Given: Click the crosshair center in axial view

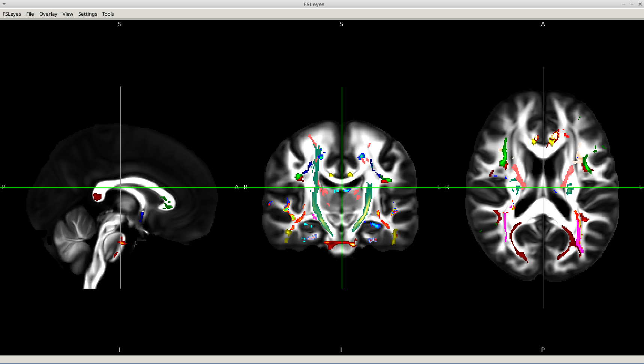Looking at the screenshot, I should 544,188.
